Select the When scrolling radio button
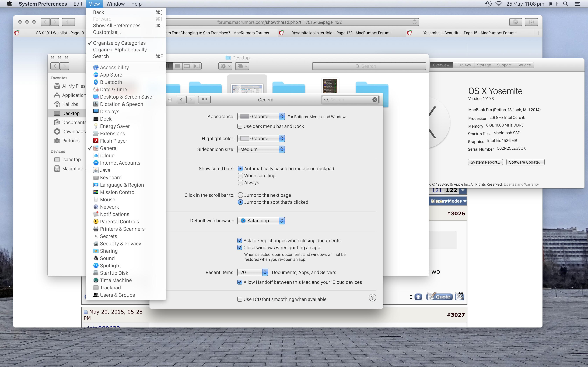Viewport: 588px width, 367px height. tap(240, 175)
